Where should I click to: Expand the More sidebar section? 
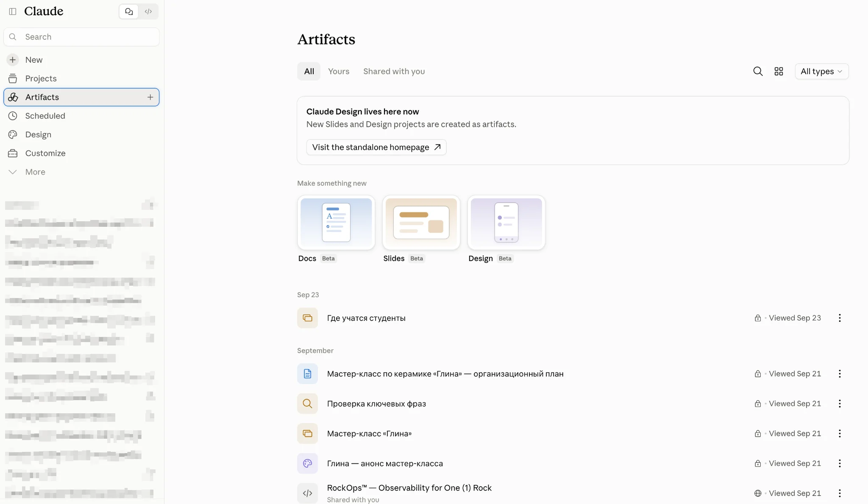[x=81, y=172]
